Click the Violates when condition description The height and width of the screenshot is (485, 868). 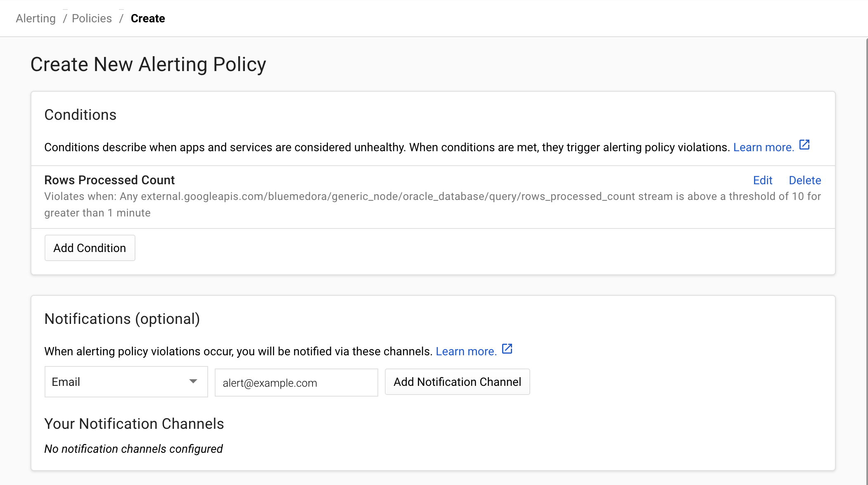(x=432, y=204)
